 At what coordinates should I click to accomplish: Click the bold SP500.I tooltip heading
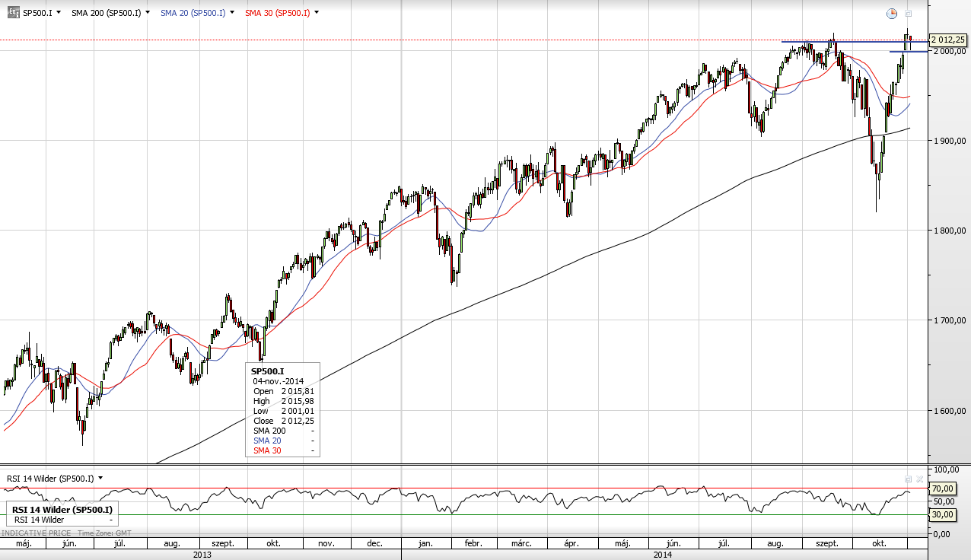tap(267, 371)
